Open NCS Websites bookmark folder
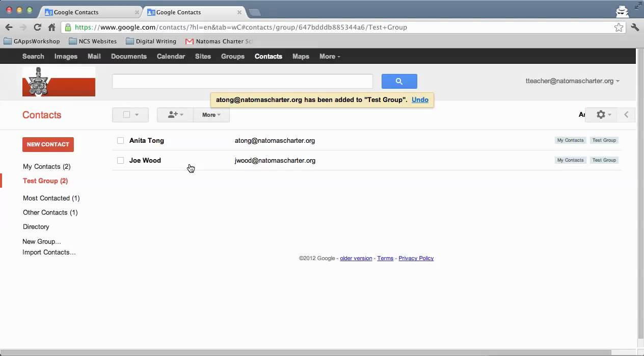 pyautogui.click(x=93, y=41)
